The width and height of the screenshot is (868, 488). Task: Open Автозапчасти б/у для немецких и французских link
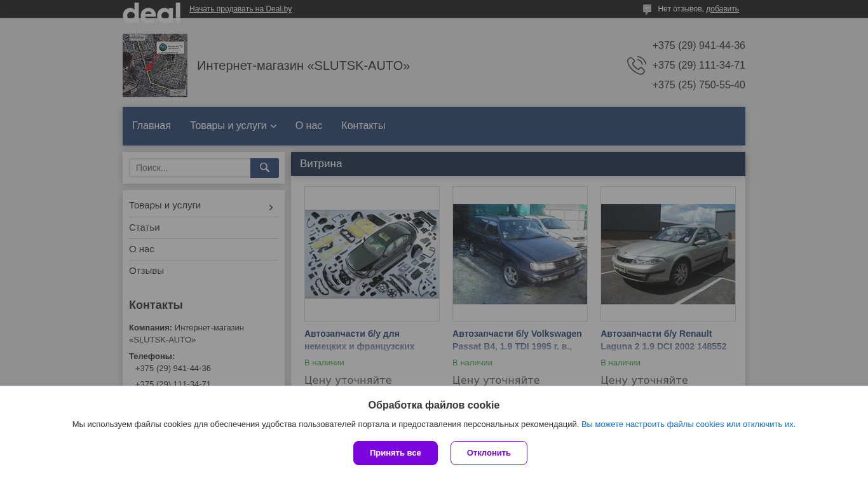(x=360, y=340)
